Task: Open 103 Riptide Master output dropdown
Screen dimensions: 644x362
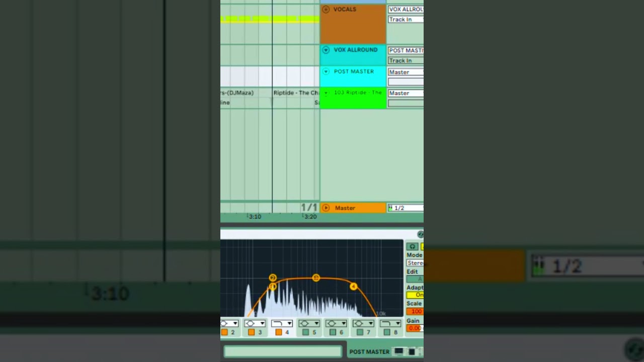Action: coord(406,93)
